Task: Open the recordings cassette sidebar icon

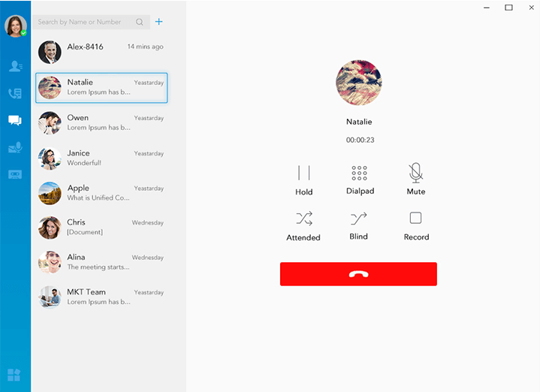Action: click(x=15, y=174)
